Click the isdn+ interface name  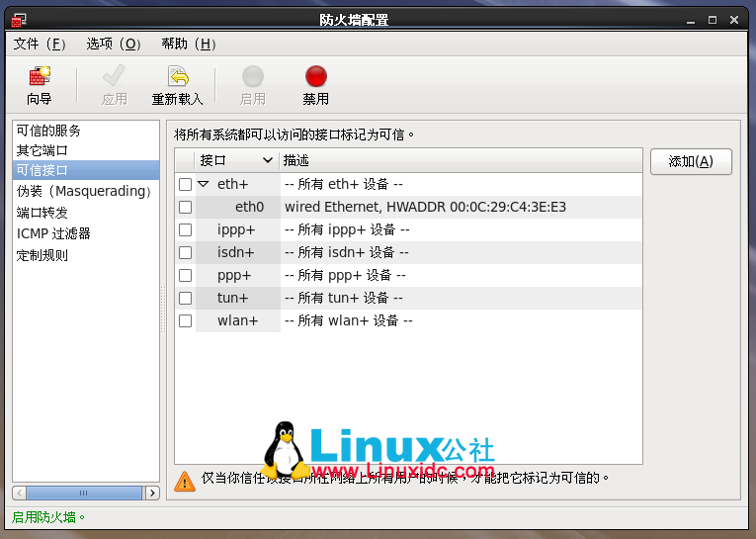pyautogui.click(x=236, y=252)
